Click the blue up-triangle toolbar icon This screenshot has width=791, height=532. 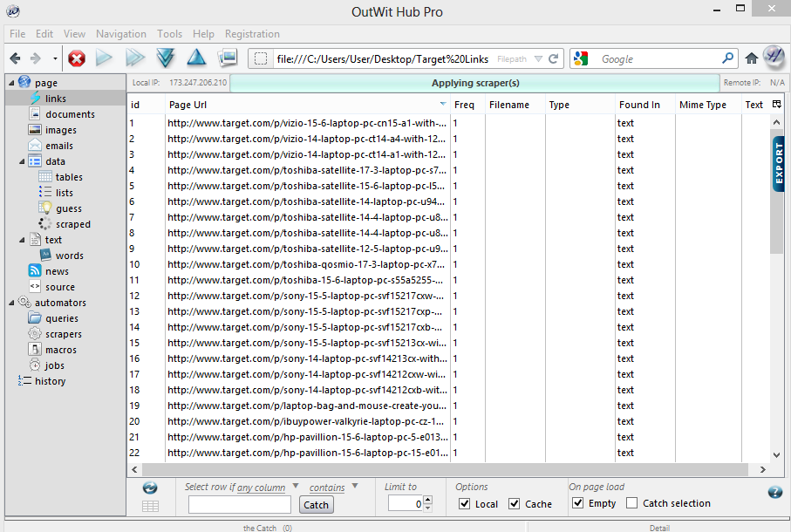(x=196, y=59)
